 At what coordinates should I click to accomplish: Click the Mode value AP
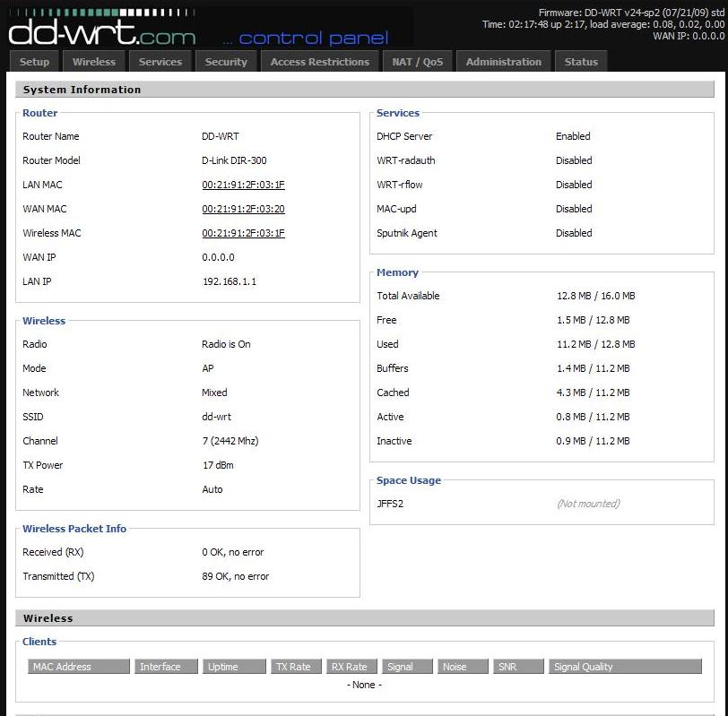207,368
